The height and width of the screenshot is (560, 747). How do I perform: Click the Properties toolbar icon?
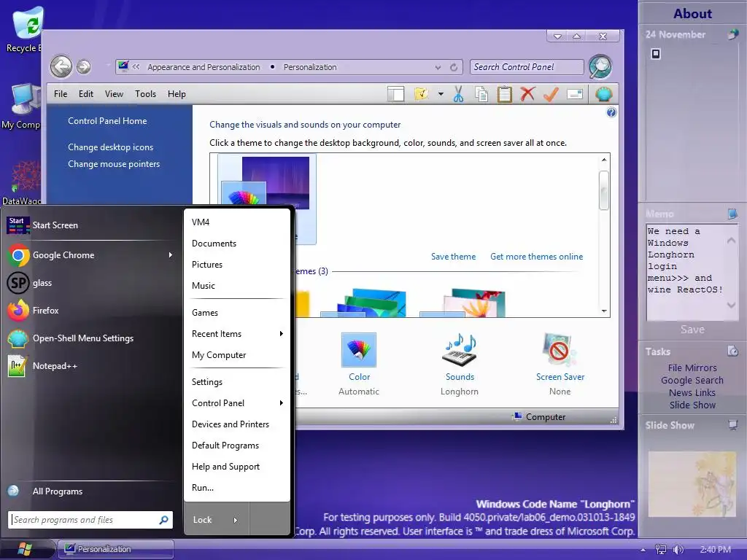[x=575, y=94]
